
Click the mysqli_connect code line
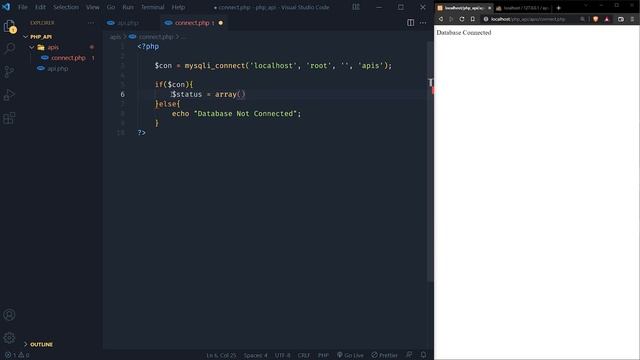[x=273, y=65]
